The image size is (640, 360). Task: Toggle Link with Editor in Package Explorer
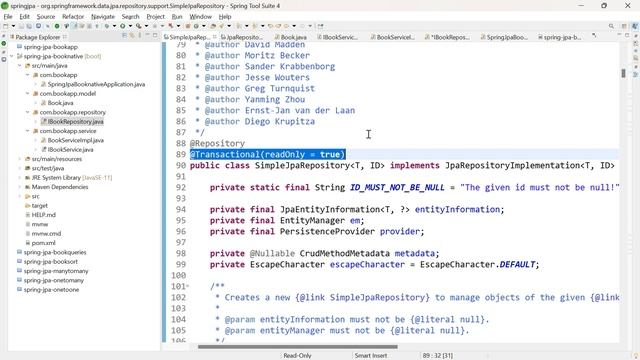coord(131,36)
